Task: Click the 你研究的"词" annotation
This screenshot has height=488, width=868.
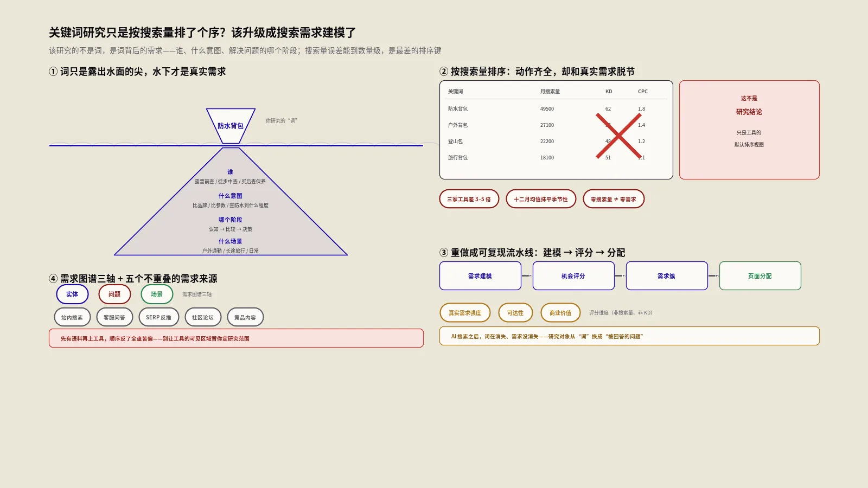Action: pos(281,121)
